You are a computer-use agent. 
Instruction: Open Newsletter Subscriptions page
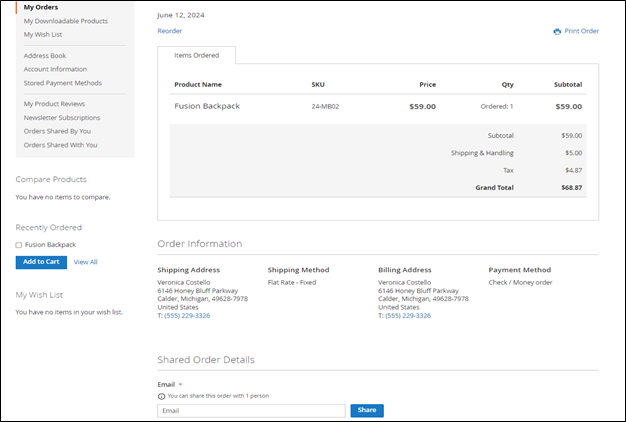point(62,117)
